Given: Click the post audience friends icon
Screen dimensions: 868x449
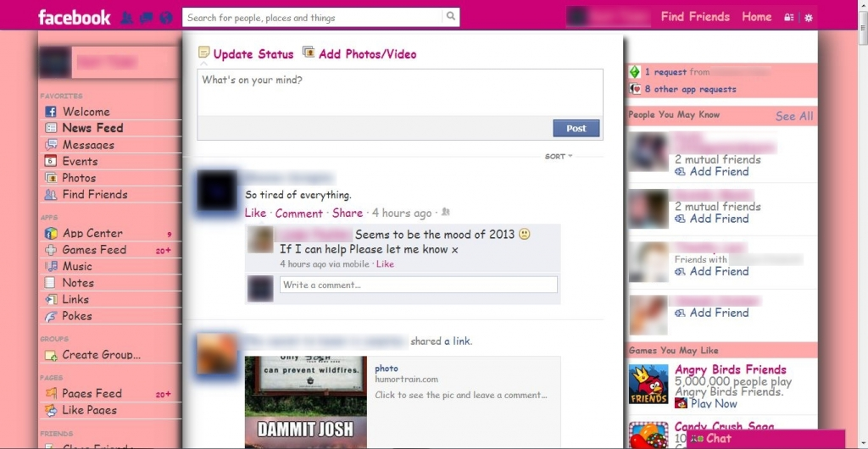Looking at the screenshot, I should pyautogui.click(x=446, y=213).
